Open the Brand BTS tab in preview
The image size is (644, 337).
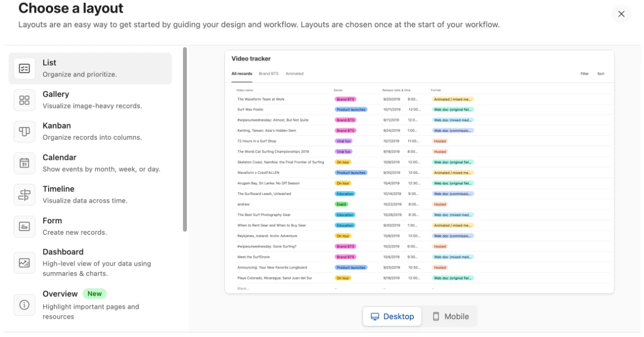click(269, 74)
